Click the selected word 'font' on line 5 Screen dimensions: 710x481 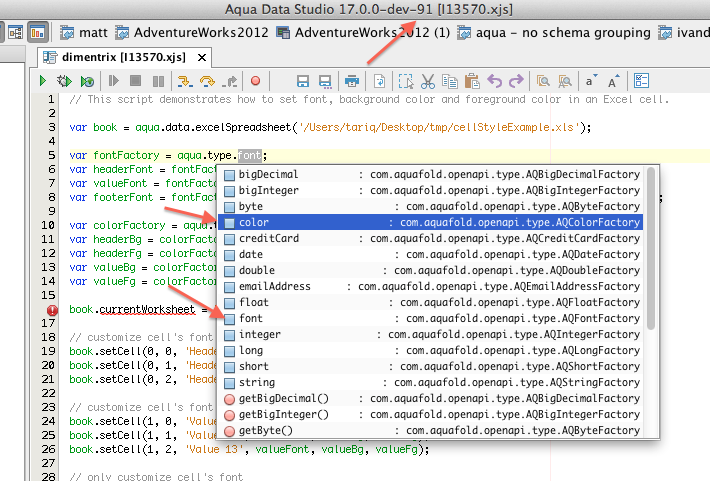(x=249, y=155)
